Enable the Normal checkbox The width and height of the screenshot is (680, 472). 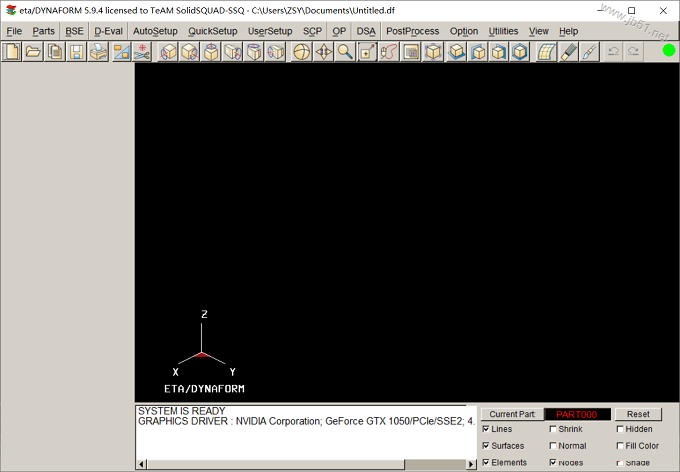553,446
